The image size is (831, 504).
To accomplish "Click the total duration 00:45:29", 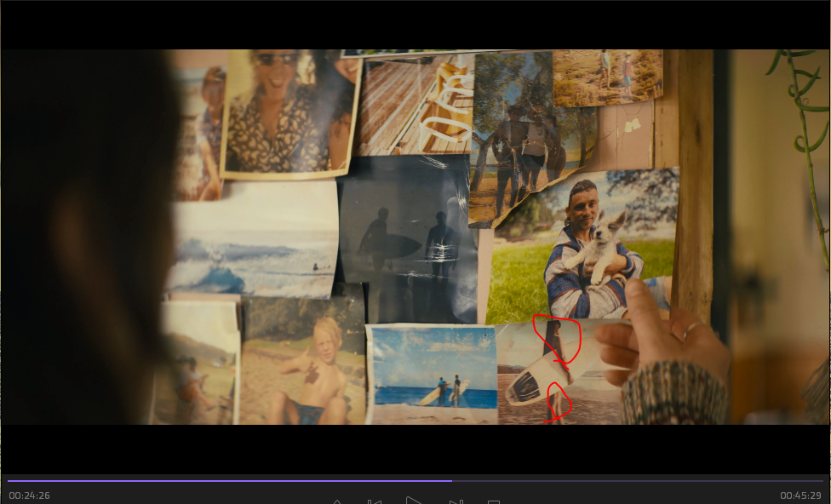I will 800,495.
